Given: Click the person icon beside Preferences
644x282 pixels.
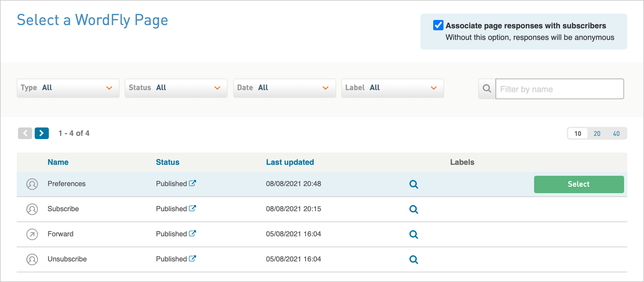Looking at the screenshot, I should [32, 184].
